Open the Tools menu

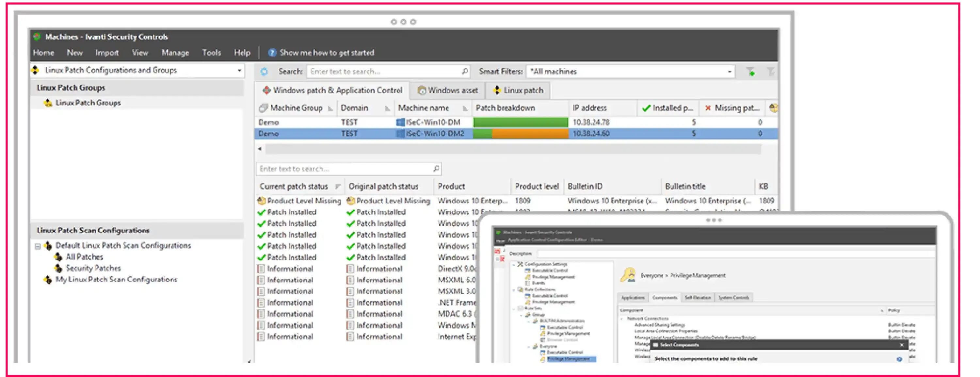(211, 53)
